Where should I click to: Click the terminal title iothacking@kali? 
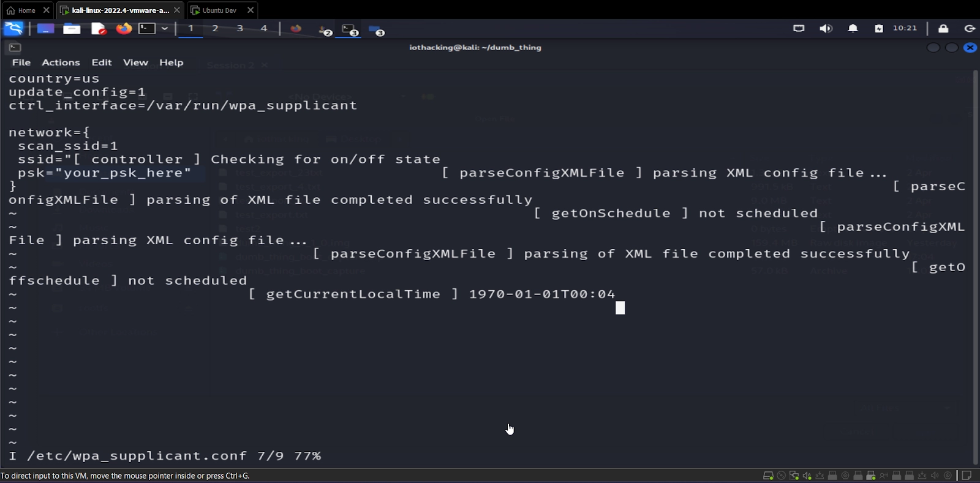475,47
